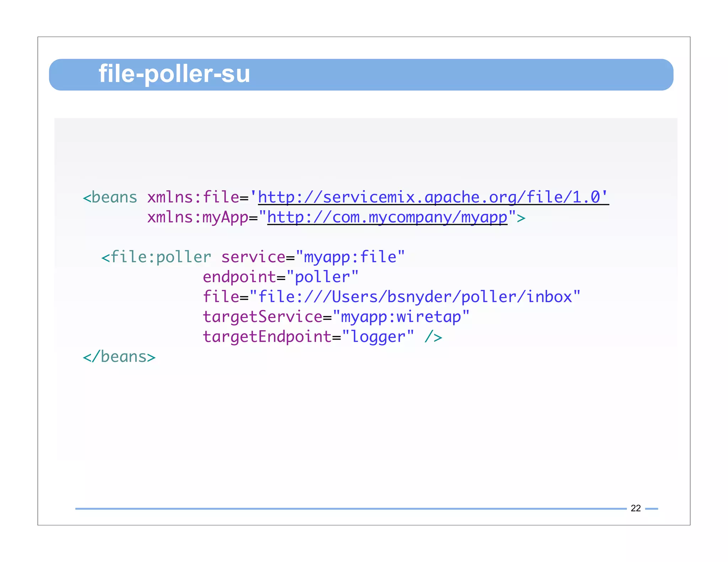
Task: Click the service="myapp:file" attribute
Action: [x=313, y=257]
